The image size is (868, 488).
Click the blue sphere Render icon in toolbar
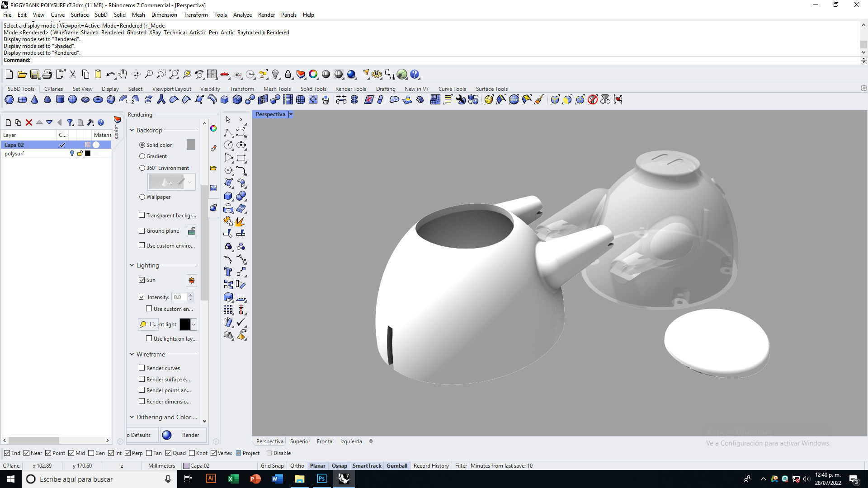tap(351, 74)
